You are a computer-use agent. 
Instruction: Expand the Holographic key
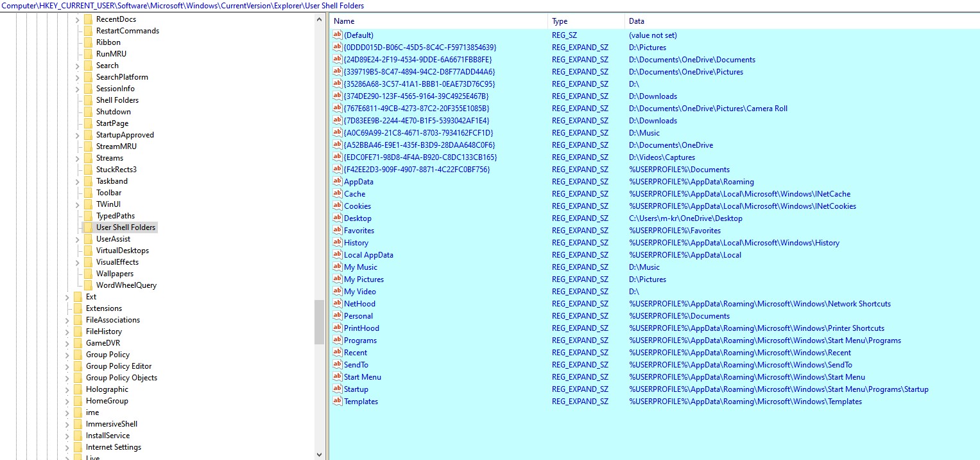[x=67, y=389]
